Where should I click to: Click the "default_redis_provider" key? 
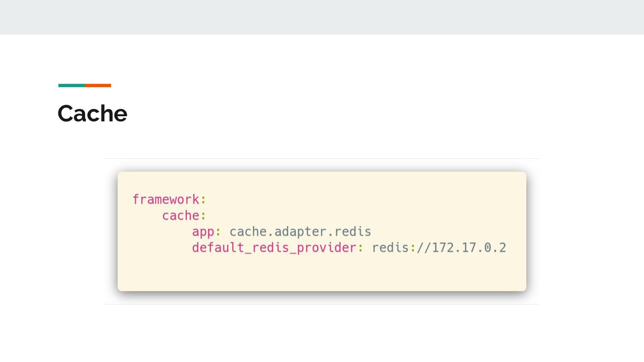tap(274, 247)
